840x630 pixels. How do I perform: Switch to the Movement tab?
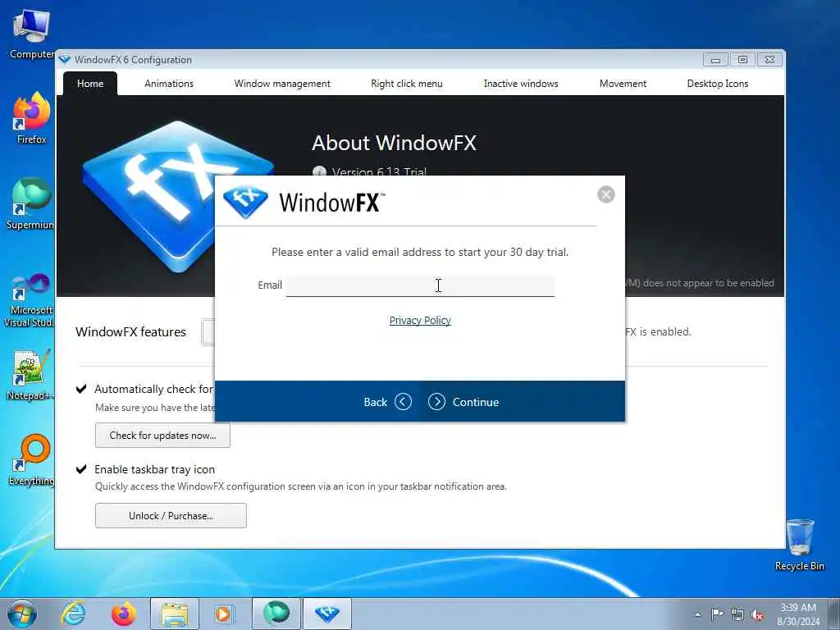(623, 84)
